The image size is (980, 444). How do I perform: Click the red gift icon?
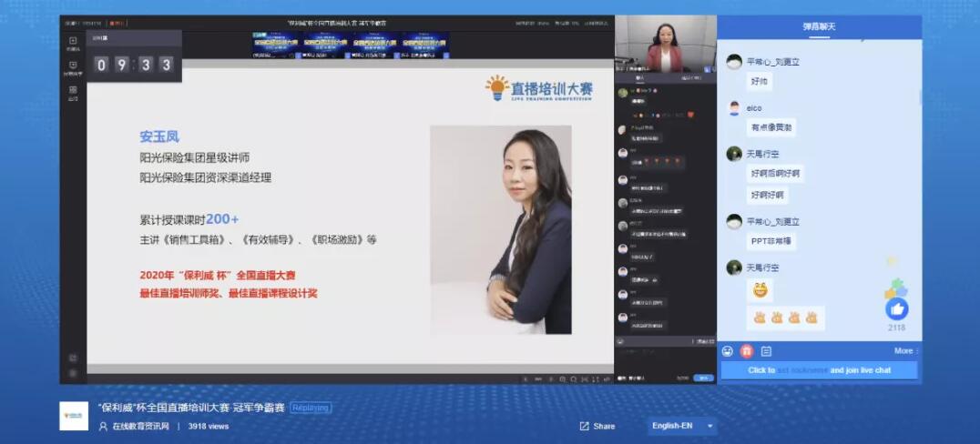[747, 351]
